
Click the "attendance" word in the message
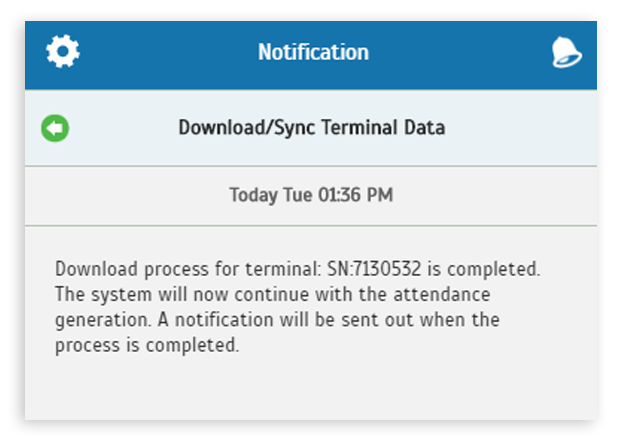tap(442, 294)
